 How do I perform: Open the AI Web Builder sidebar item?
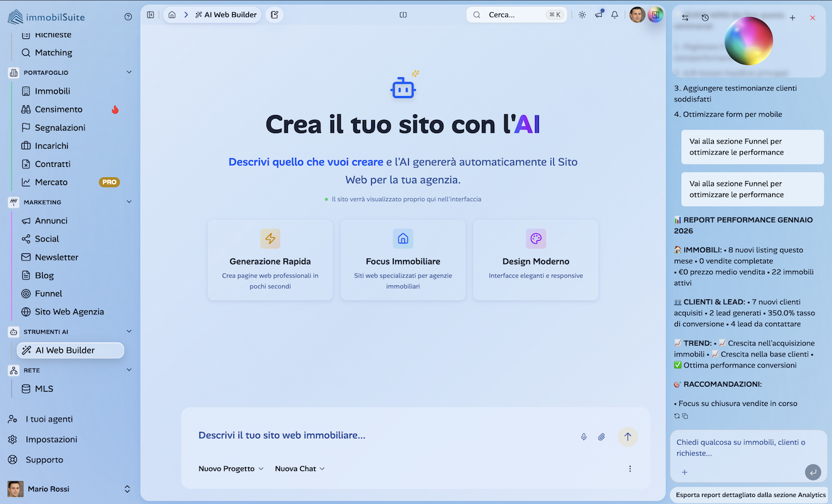click(x=70, y=350)
